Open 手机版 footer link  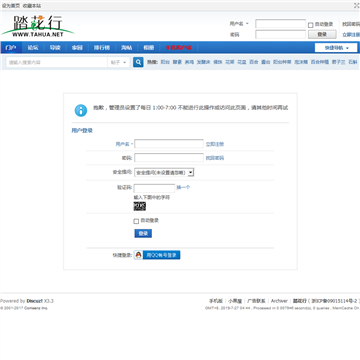coord(216,301)
